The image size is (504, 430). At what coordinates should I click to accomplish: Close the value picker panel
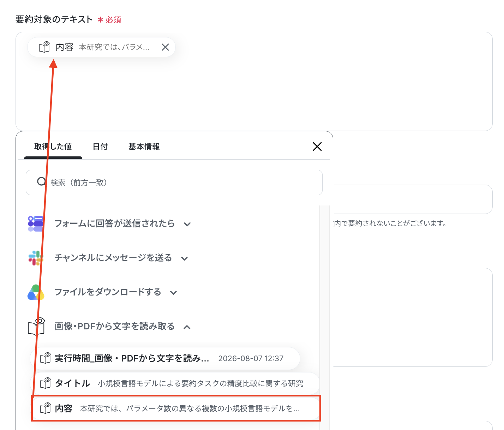(x=317, y=147)
